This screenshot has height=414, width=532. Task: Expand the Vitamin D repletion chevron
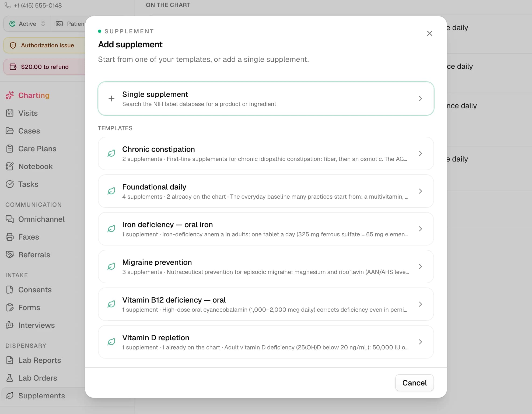[420, 342]
